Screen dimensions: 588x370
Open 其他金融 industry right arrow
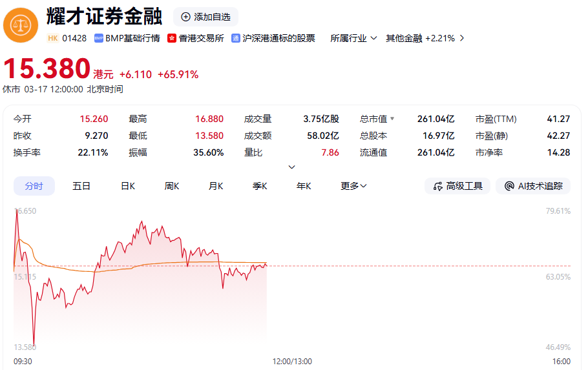click(462, 38)
